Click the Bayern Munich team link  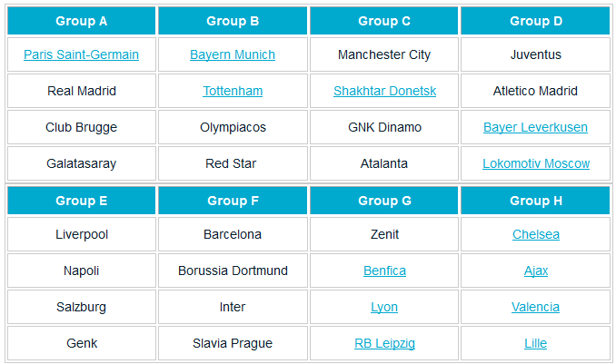click(x=233, y=55)
